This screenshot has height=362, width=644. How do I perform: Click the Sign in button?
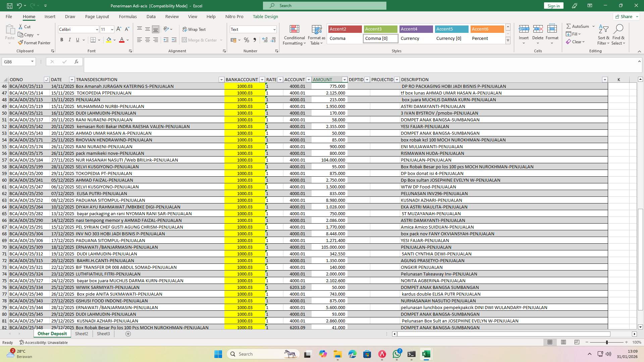coord(553,6)
